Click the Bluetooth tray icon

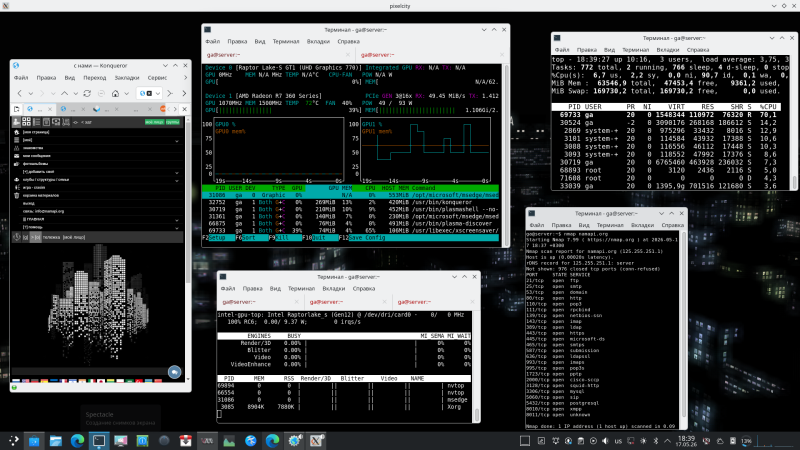pos(656,441)
